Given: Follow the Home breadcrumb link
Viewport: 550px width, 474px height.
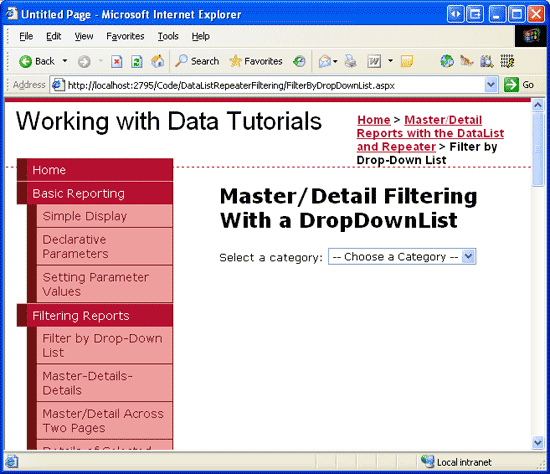Looking at the screenshot, I should coord(374,120).
